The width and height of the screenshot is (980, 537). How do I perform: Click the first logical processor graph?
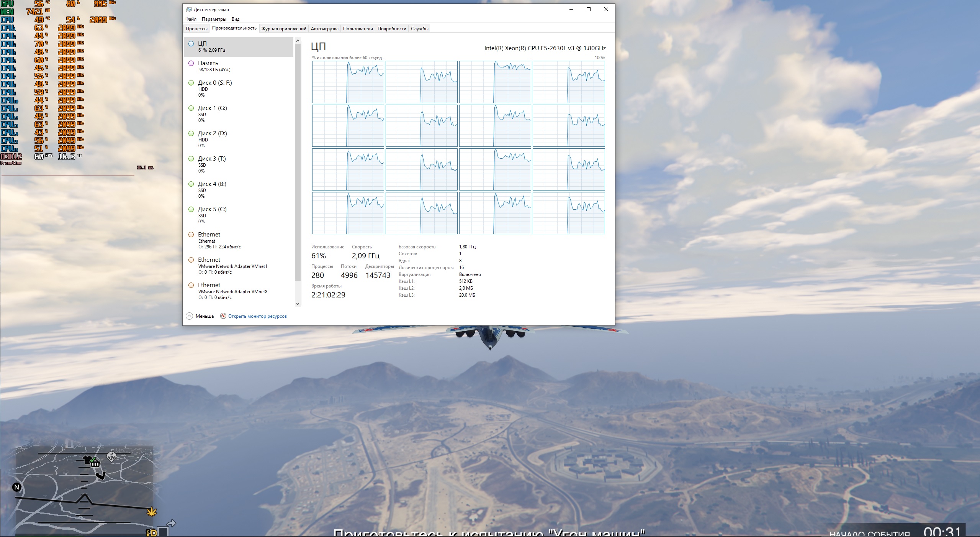point(348,82)
